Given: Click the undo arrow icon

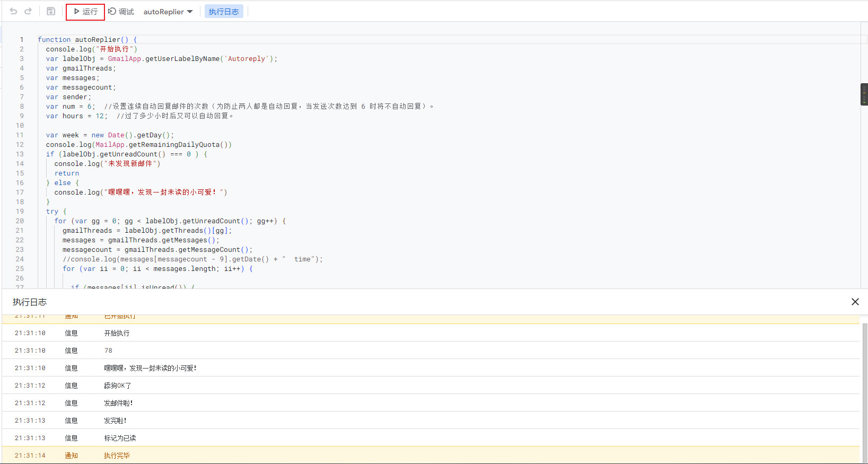Looking at the screenshot, I should click(13, 11).
